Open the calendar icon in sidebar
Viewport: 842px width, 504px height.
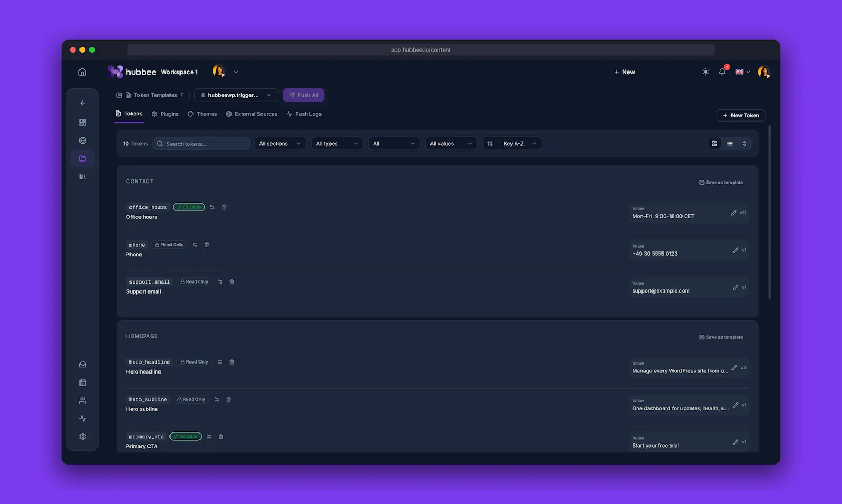tap(83, 382)
